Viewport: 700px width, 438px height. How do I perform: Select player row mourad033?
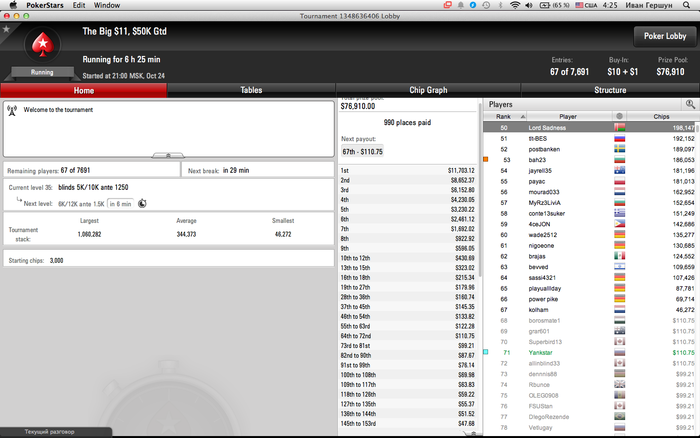coord(589,192)
